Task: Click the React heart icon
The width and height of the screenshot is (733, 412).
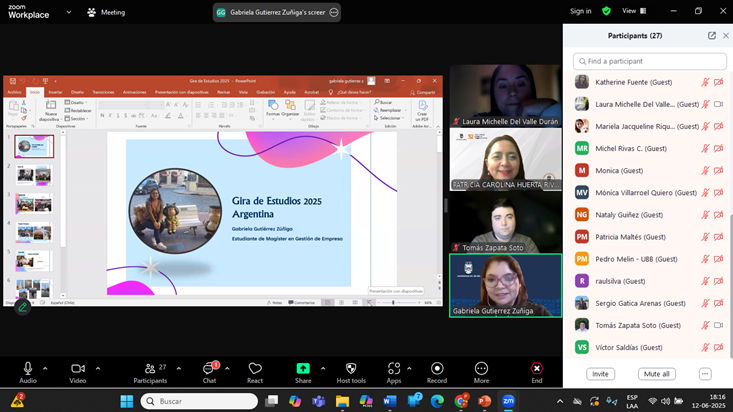Action: 255,369
